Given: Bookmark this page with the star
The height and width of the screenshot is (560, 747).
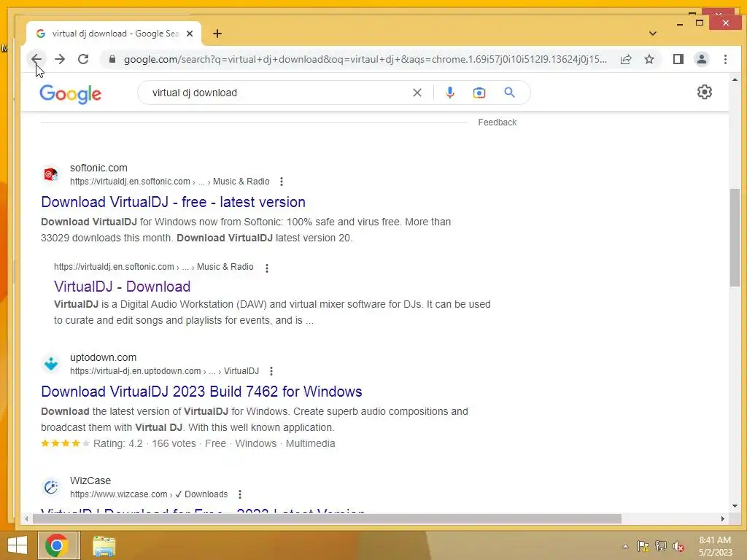Looking at the screenshot, I should click(649, 59).
